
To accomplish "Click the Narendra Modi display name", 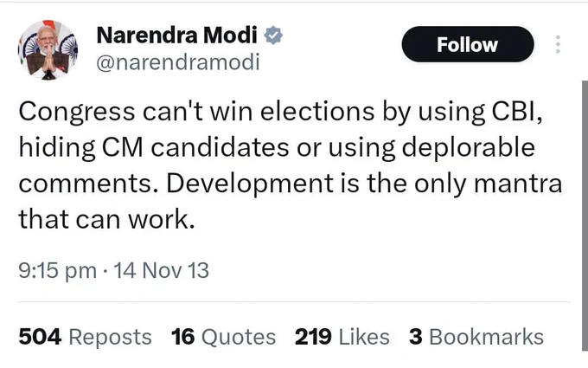I will point(177,36).
